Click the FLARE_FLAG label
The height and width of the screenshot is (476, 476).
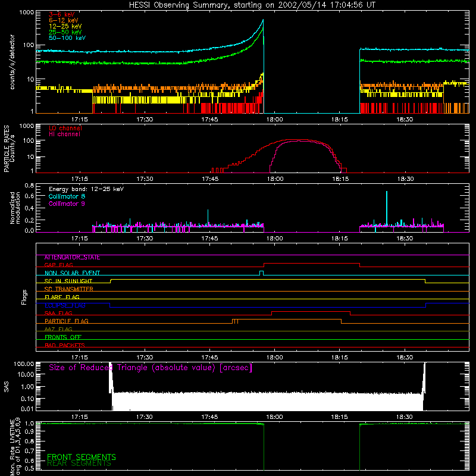[x=62, y=297]
